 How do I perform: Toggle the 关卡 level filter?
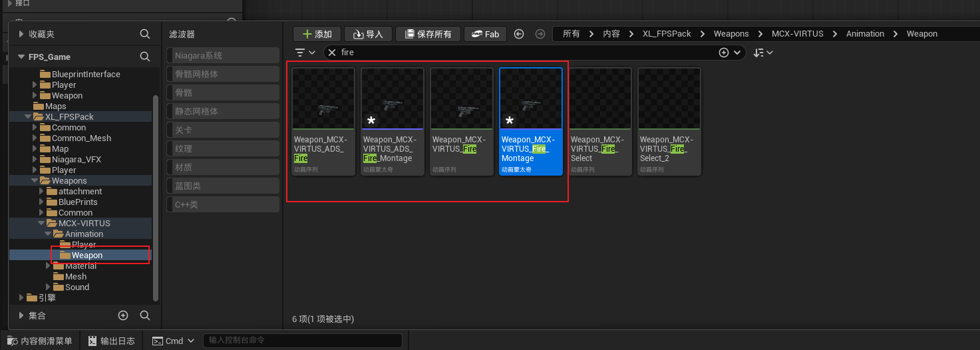(223, 130)
